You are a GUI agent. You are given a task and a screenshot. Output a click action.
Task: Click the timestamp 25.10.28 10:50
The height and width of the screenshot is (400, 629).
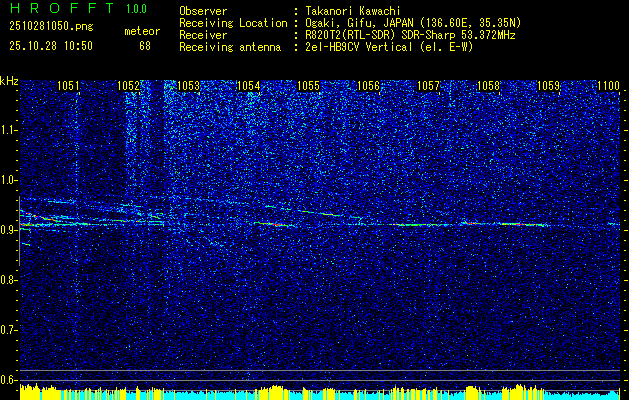point(51,46)
